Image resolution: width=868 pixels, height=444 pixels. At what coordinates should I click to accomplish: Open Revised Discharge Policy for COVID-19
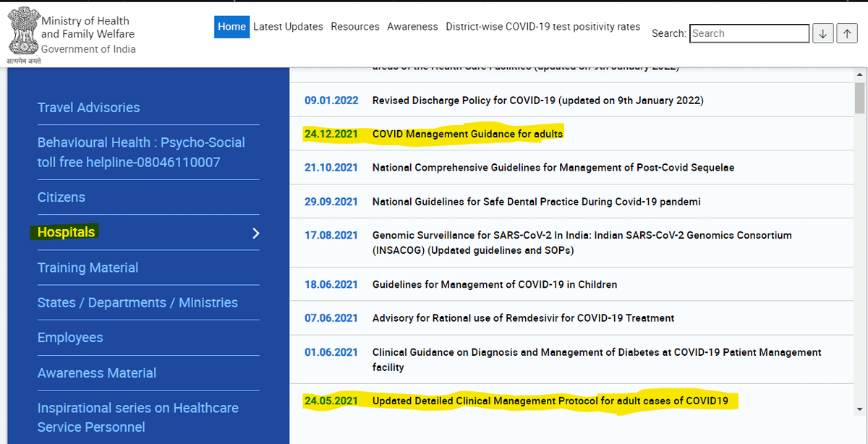point(537,101)
